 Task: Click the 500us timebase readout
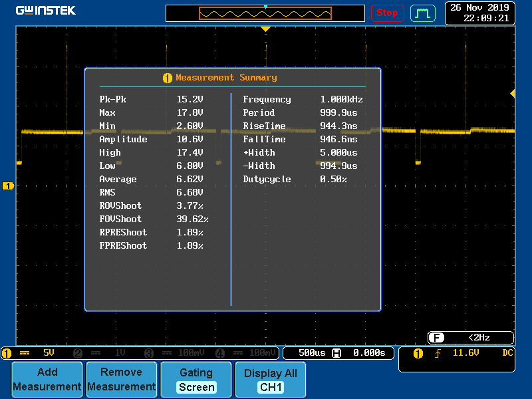(311, 353)
